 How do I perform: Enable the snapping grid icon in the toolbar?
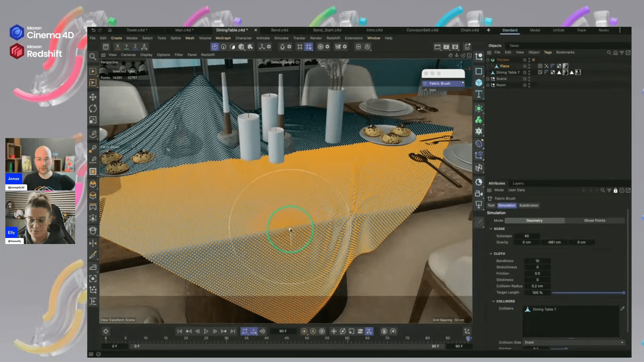coord(300,47)
